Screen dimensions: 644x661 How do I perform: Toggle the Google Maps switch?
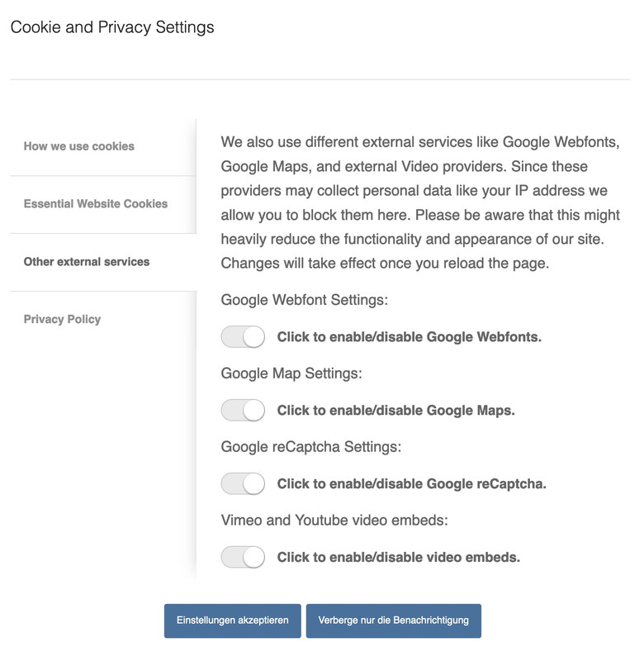tap(243, 410)
